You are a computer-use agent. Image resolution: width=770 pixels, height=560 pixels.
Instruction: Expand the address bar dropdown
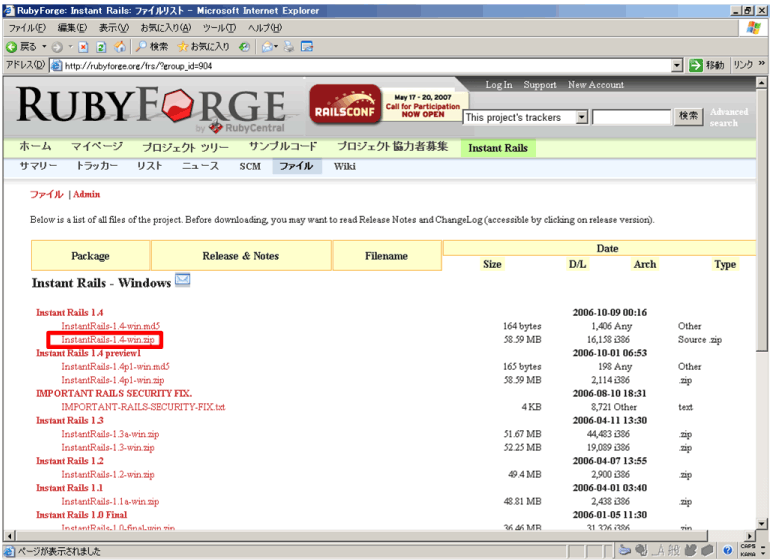(677, 65)
